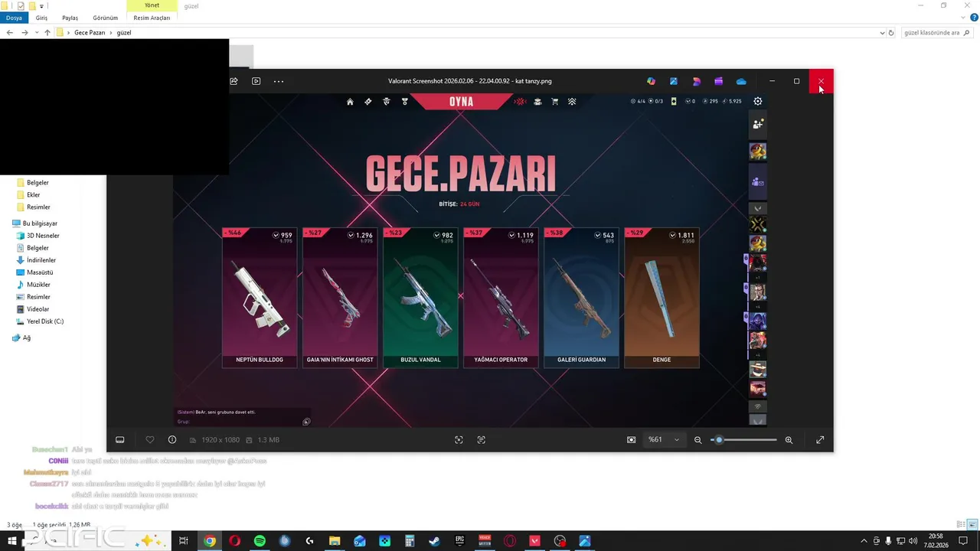Click the zoom in magnifier icon
Viewport: 980px width, 551px height.
click(x=789, y=440)
